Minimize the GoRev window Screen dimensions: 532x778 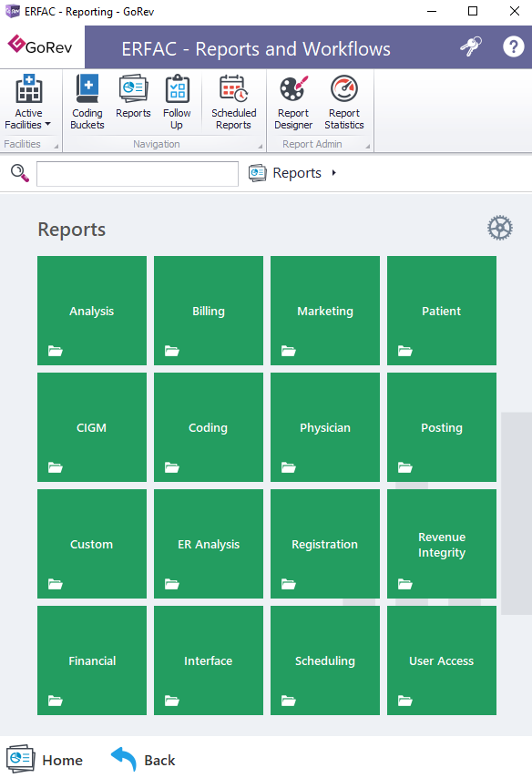[x=432, y=11]
